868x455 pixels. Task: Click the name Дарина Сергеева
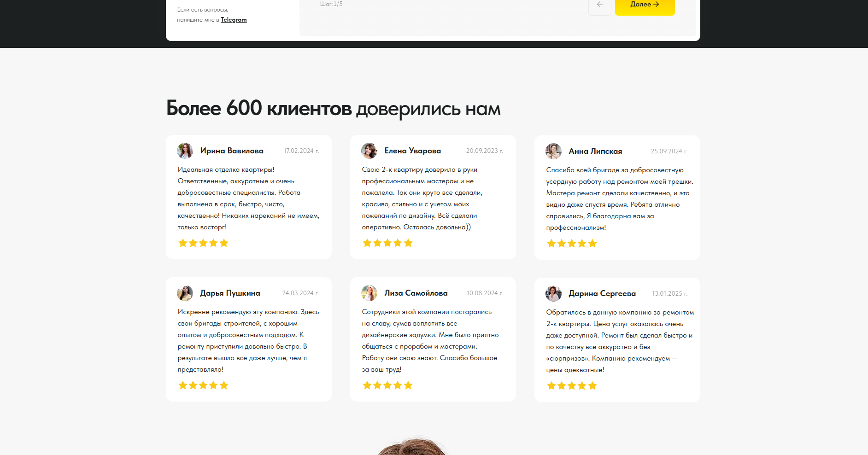(602, 293)
